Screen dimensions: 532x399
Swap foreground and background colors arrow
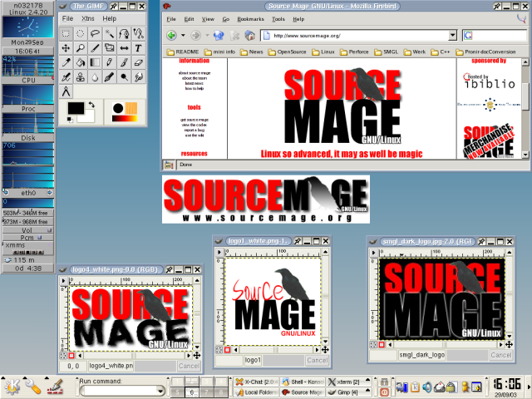(91, 105)
